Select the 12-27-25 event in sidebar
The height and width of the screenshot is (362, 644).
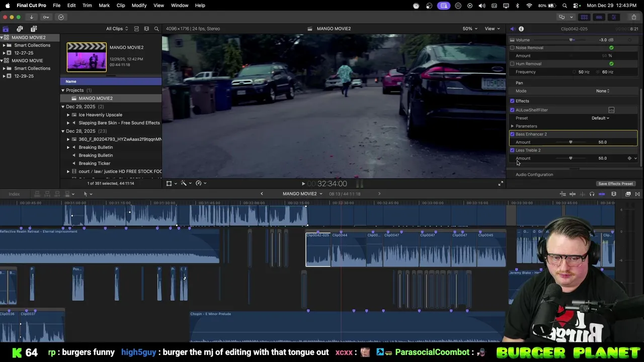tap(24, 53)
